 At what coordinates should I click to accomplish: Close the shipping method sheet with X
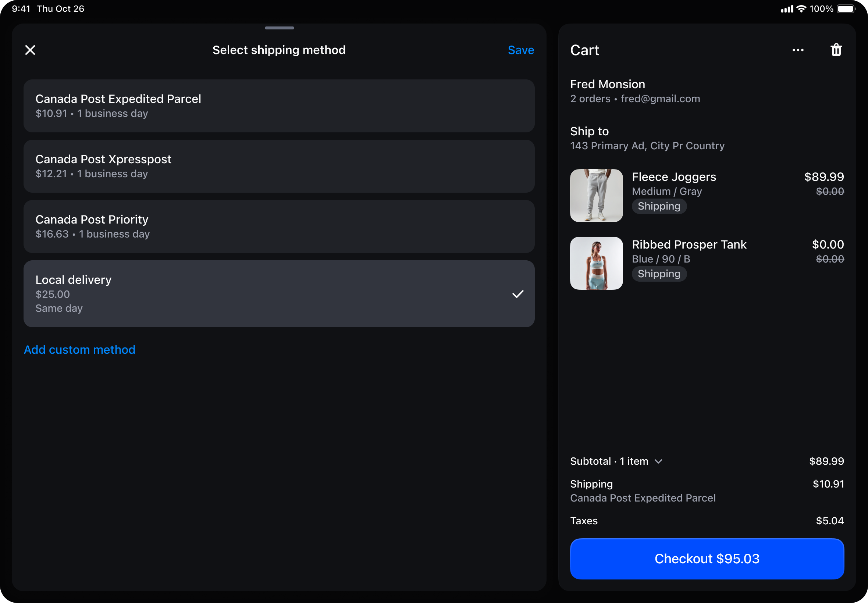(x=30, y=50)
